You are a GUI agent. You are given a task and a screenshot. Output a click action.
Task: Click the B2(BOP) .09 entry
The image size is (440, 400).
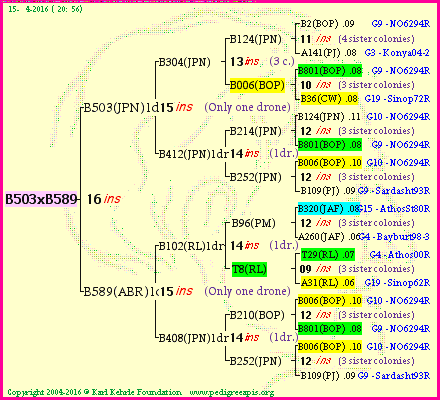[327, 24]
